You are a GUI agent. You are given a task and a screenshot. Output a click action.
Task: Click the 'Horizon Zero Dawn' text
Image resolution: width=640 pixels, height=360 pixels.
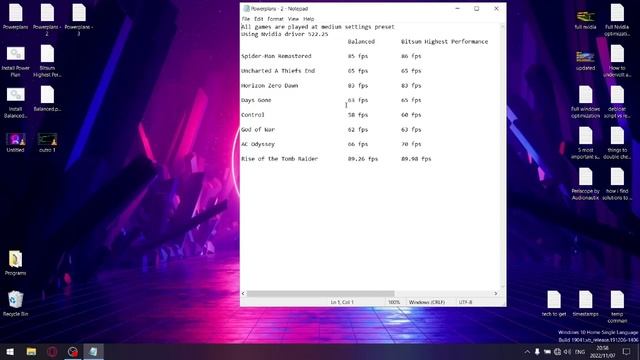[269, 86]
